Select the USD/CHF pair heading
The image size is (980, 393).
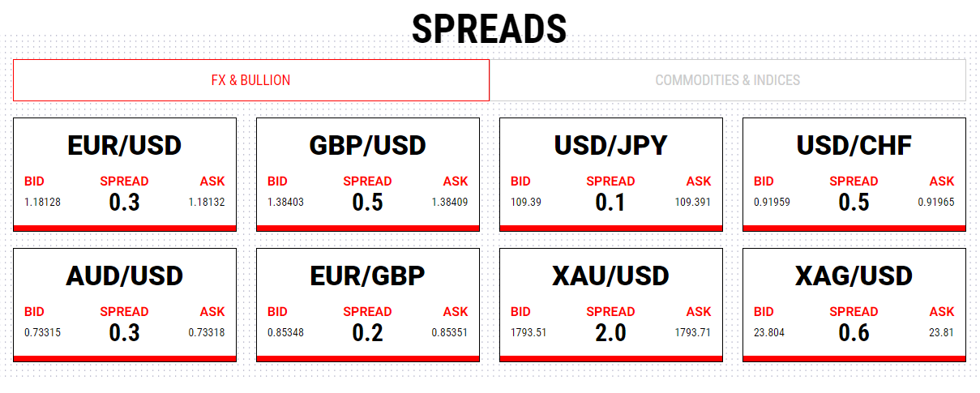point(854,146)
